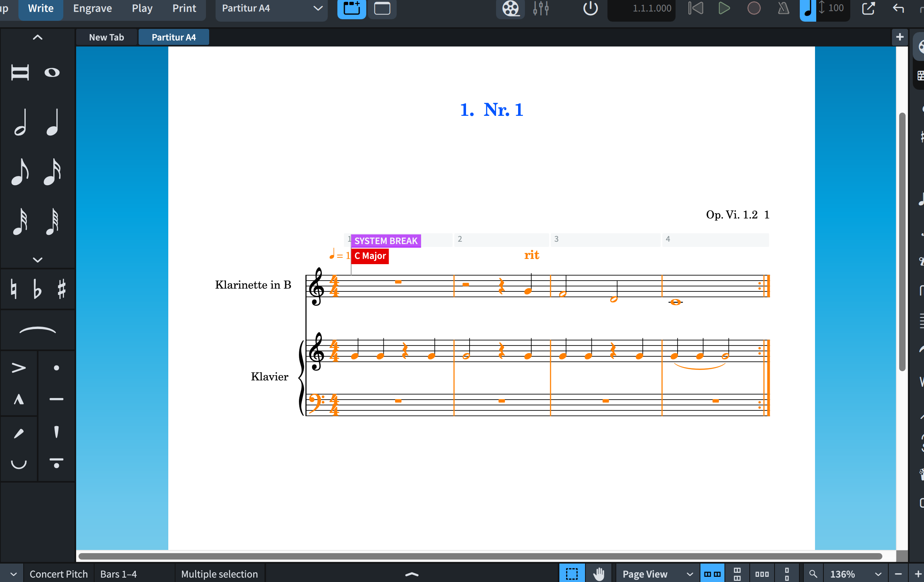The width and height of the screenshot is (924, 582).
Task: Switch to Engrave mode
Action: tap(92, 8)
